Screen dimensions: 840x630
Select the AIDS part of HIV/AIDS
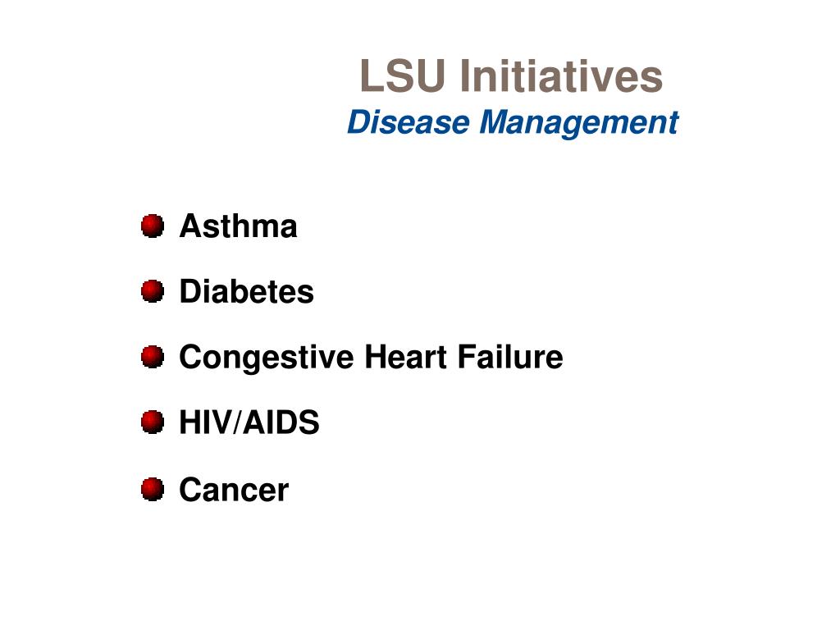coord(281,422)
